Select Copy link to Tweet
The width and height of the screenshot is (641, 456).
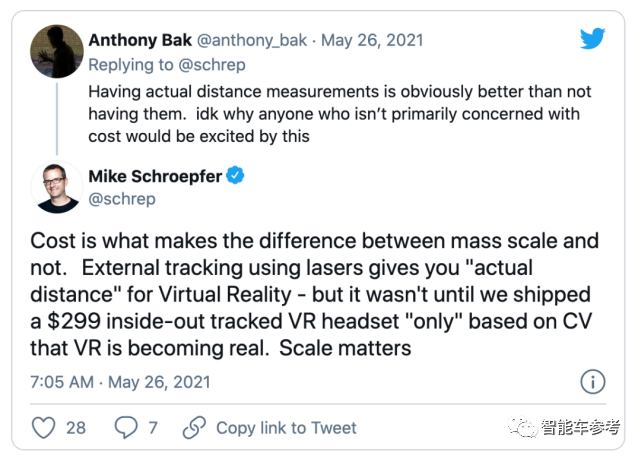pos(286,428)
